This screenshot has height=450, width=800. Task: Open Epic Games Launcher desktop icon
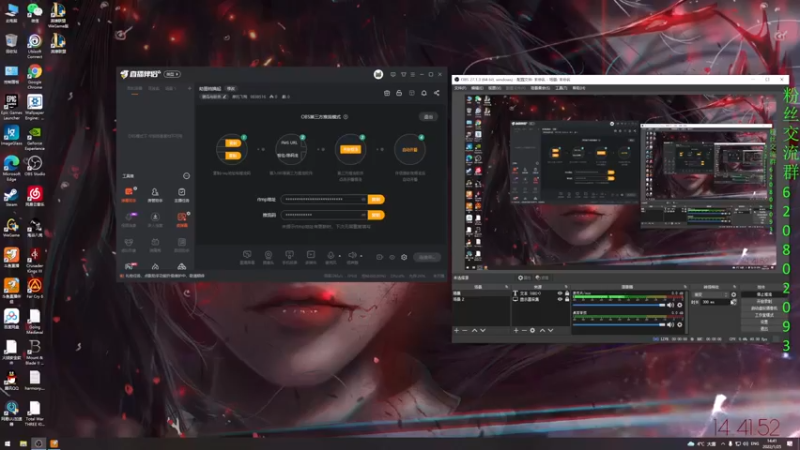point(11,107)
